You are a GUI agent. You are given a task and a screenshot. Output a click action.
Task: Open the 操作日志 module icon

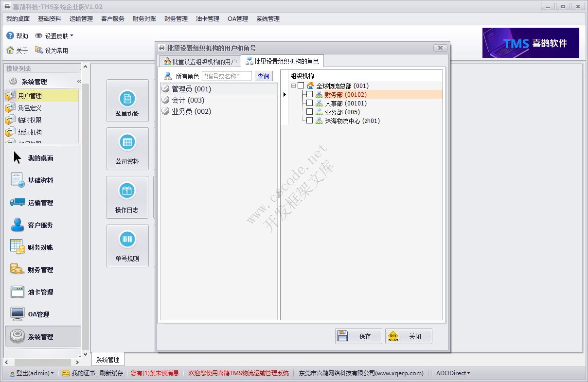point(127,191)
